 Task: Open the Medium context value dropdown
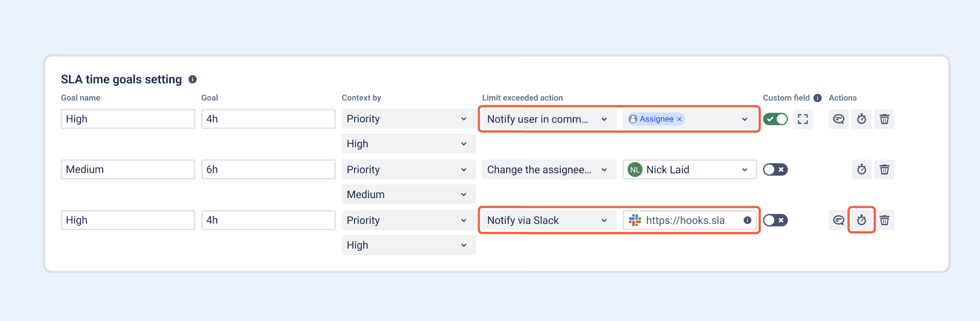pos(408,194)
